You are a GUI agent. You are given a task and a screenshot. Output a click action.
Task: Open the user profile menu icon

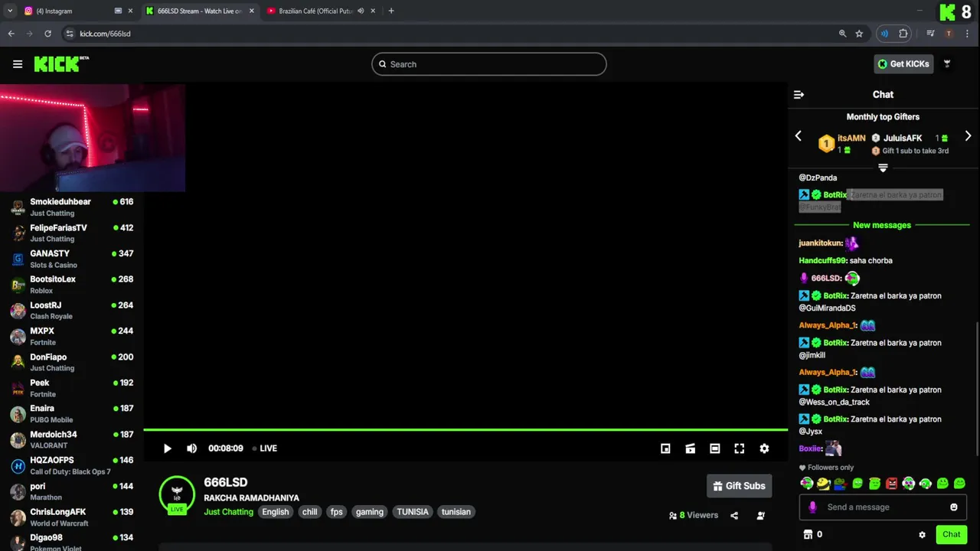(x=947, y=64)
